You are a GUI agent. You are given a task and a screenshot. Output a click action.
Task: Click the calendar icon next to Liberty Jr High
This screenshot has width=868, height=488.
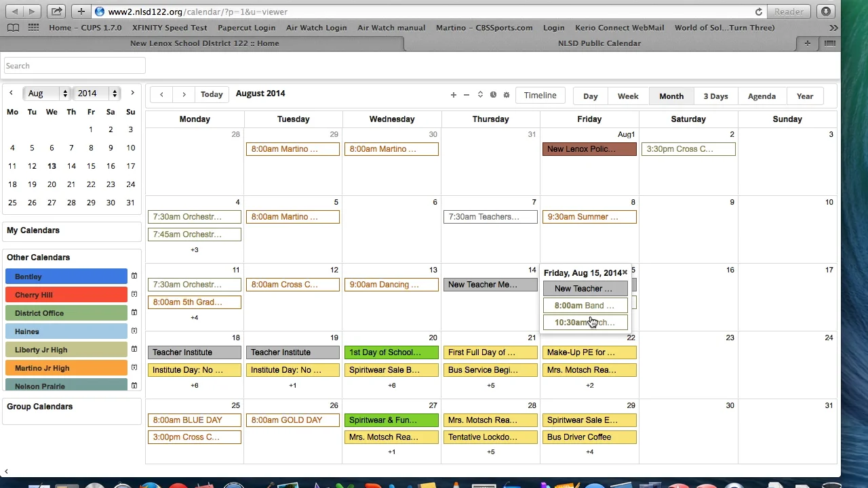[x=134, y=349]
